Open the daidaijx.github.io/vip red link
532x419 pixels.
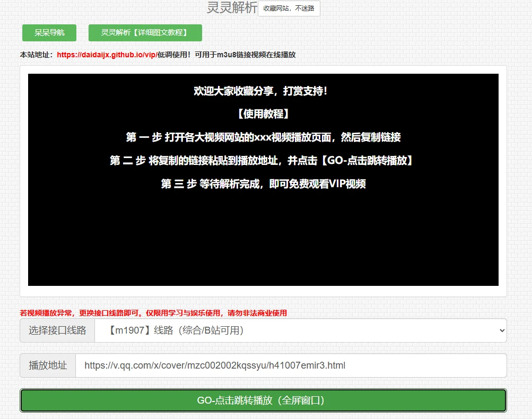[x=107, y=55]
